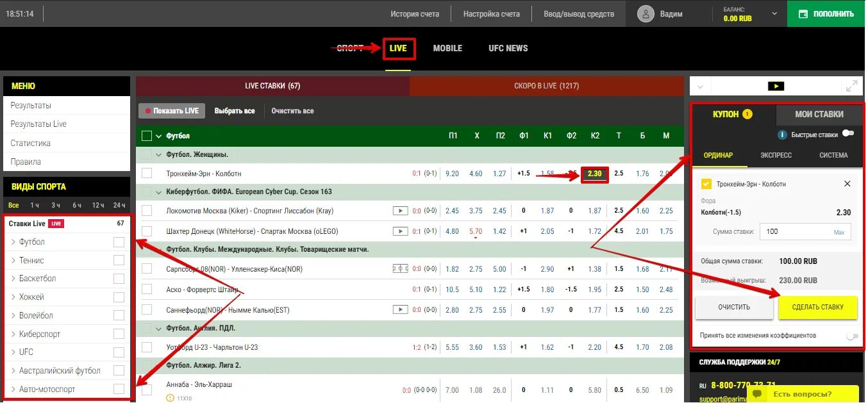Open UFC NEWS section
This screenshot has height=403, width=868.
508,48
